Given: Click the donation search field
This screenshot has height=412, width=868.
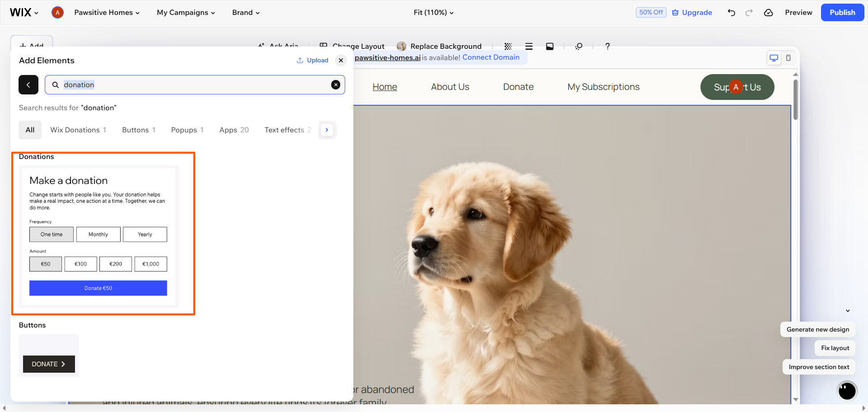Looking at the screenshot, I should (195, 84).
